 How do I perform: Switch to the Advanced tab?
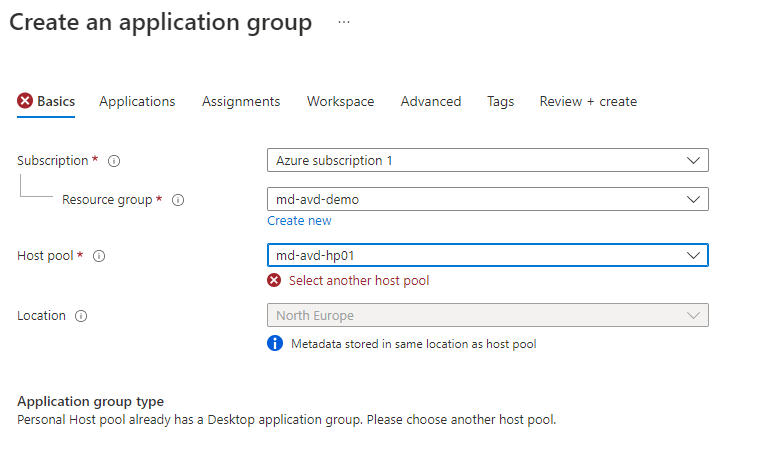click(431, 101)
